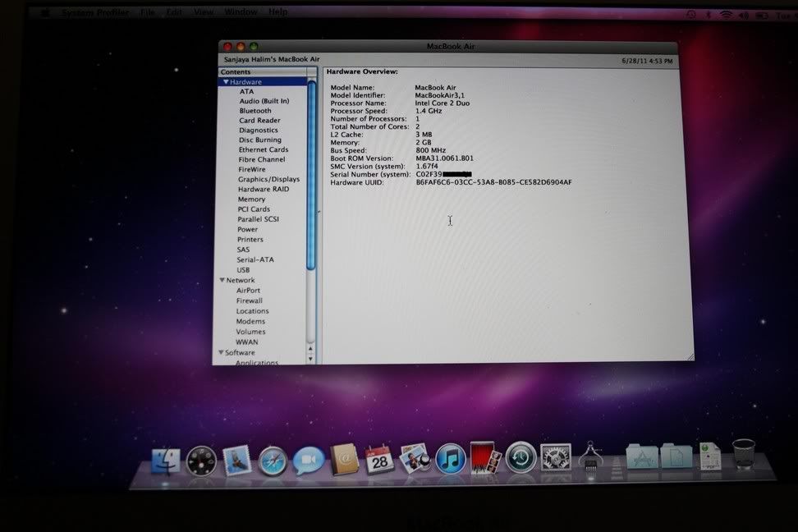This screenshot has width=798, height=532.
Task: Open the PDF document in Dock
Action: (x=710, y=456)
